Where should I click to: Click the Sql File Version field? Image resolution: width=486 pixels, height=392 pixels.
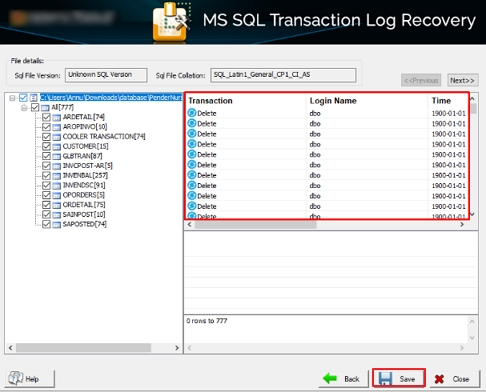pyautogui.click(x=106, y=75)
